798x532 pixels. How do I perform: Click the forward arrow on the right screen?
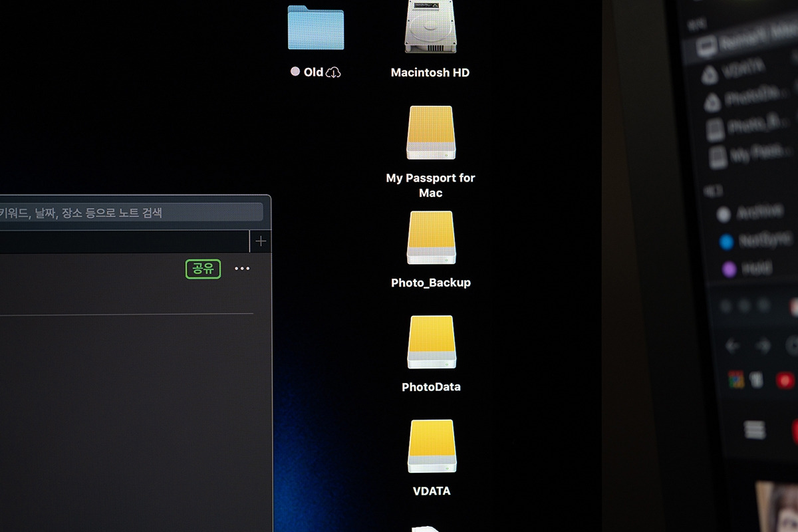[761, 345]
